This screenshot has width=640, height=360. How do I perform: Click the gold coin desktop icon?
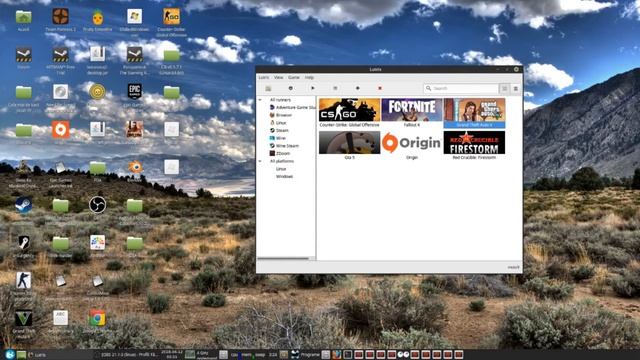(97, 92)
